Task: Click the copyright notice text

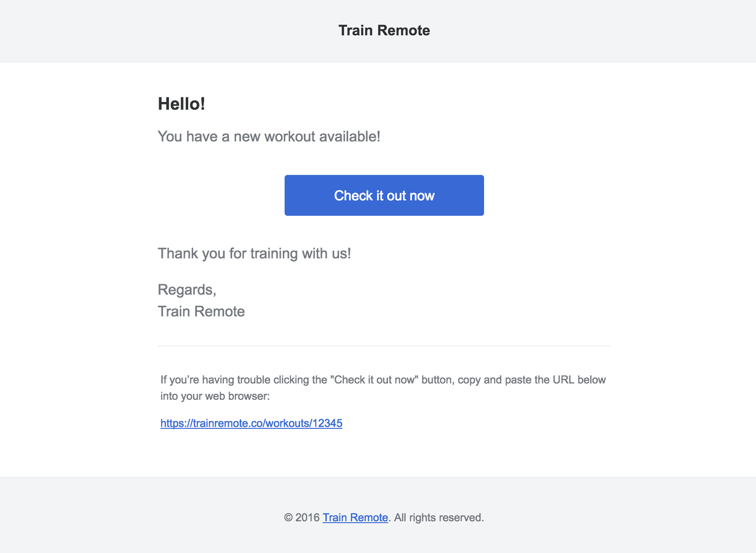Action: (x=384, y=517)
